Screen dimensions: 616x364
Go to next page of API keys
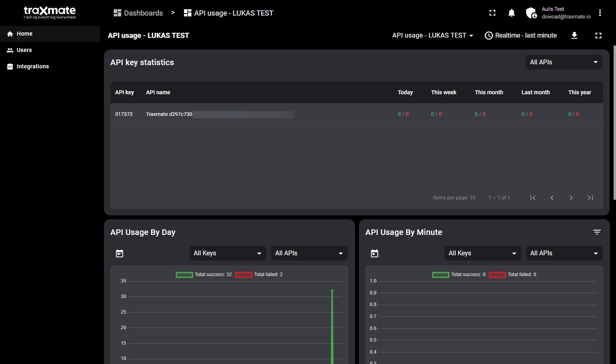pos(571,198)
